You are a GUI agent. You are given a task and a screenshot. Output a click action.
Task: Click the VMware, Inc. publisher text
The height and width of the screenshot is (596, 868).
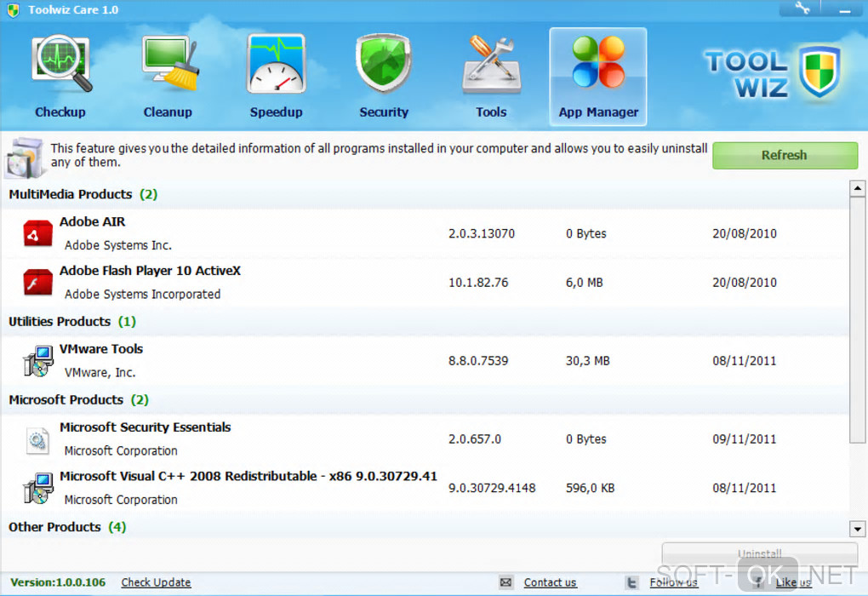click(100, 372)
